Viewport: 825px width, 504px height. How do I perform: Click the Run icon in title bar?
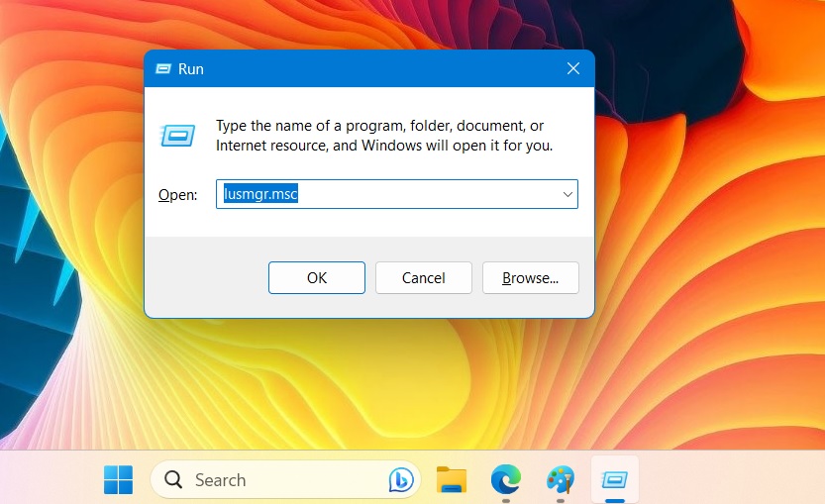(163, 69)
